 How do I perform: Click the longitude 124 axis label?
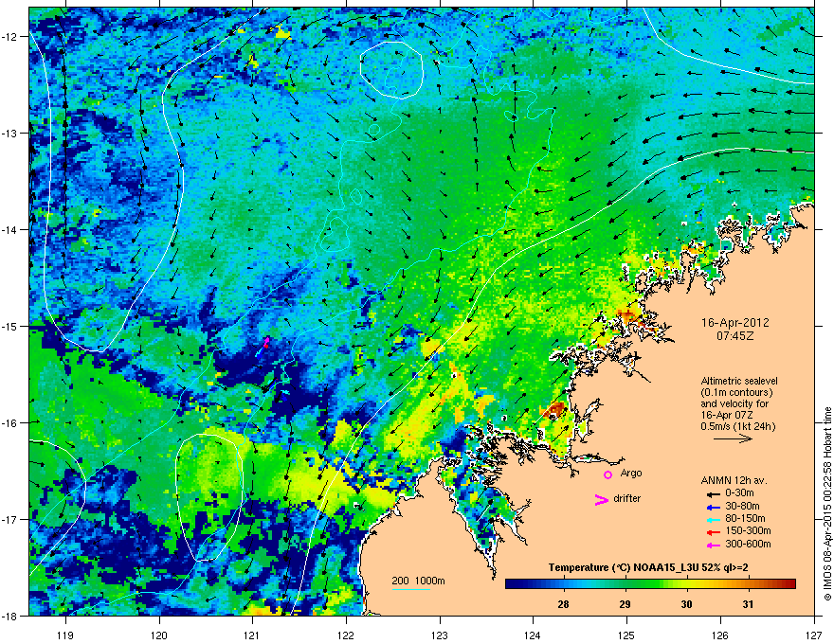533,635
